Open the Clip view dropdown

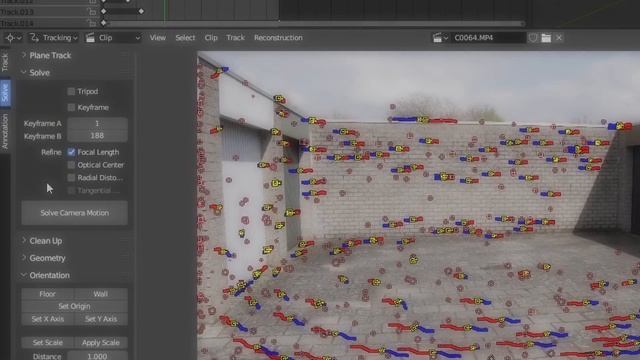(x=113, y=38)
